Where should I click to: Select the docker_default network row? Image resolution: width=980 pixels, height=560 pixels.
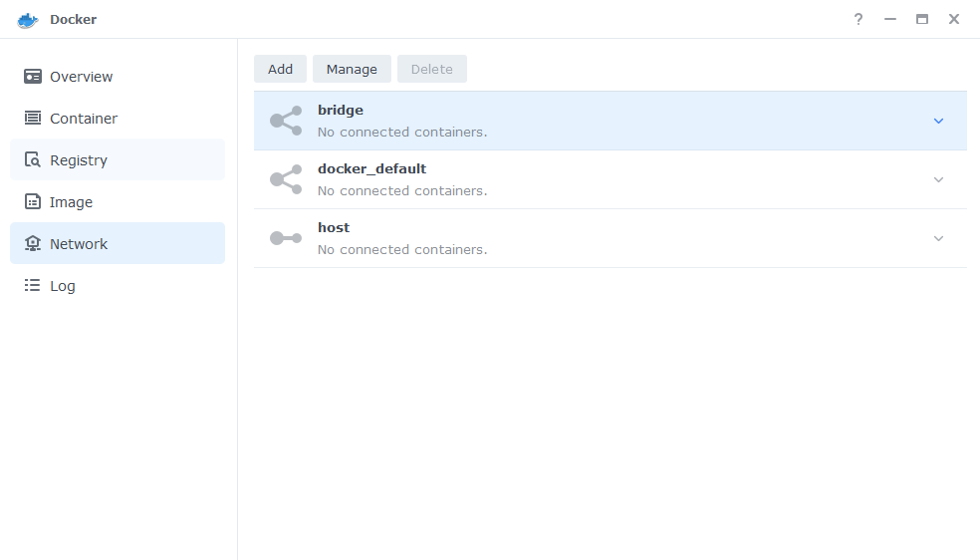[x=610, y=179]
